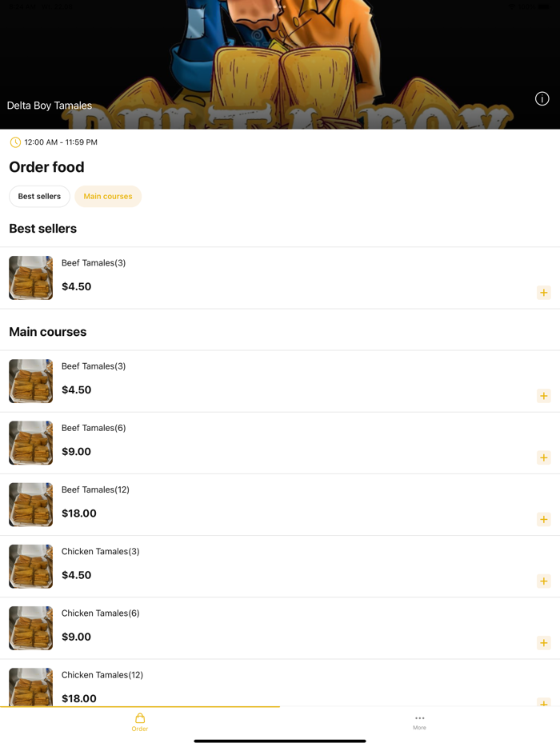Open Chicken Tamales(3) thumbnail image
This screenshot has width=560, height=747.
31,566
